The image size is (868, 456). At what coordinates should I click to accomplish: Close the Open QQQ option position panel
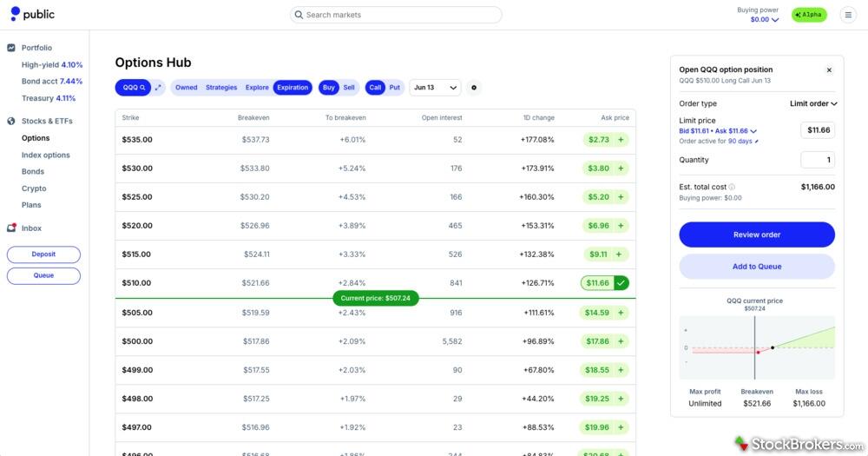click(828, 70)
